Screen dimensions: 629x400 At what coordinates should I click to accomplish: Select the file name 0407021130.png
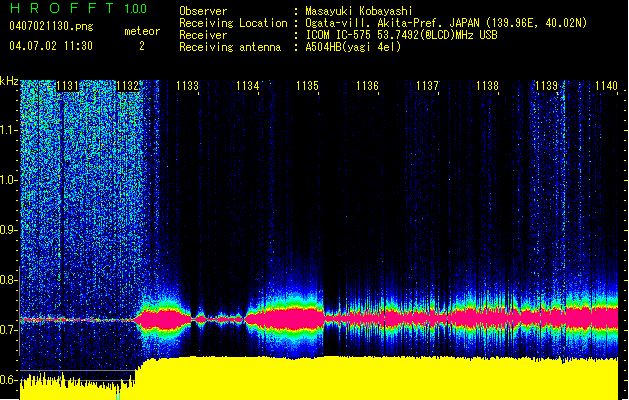click(51, 26)
